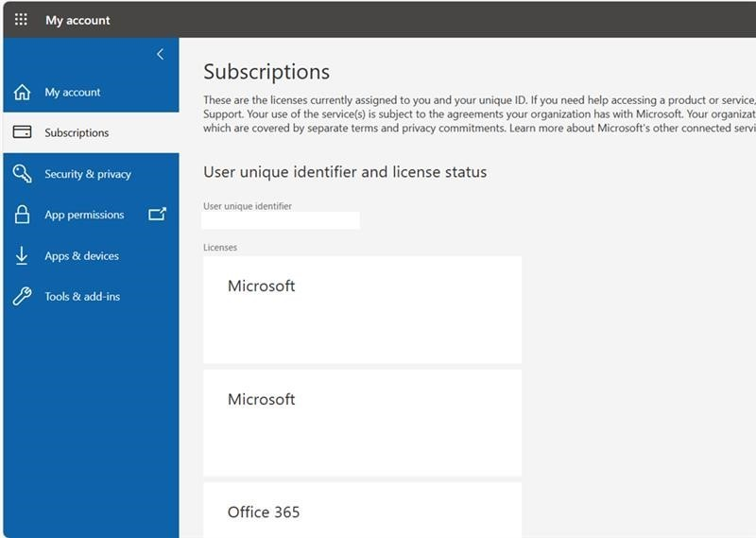This screenshot has height=538, width=756.
Task: Click the 'User unique identifier and license status' heading
Action: (x=345, y=172)
